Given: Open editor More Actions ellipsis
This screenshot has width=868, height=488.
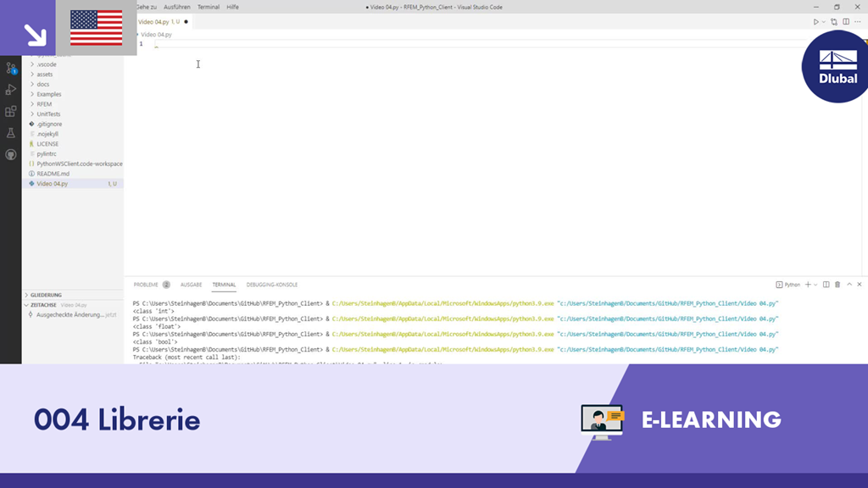Looking at the screenshot, I should [858, 21].
